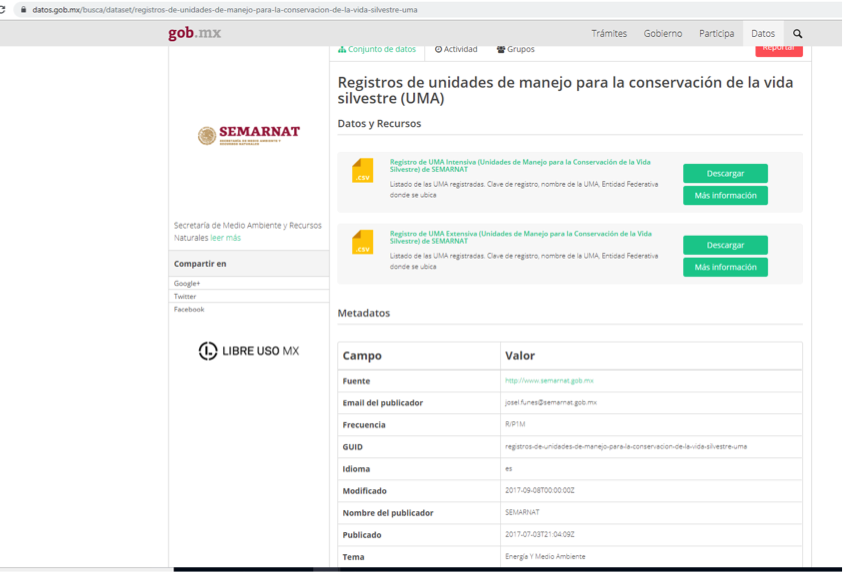Switch to Conjunto de datos tab
This screenshot has width=843, height=572.
377,49
